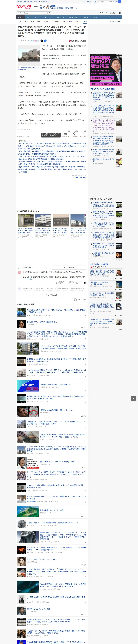Select the みんなの意見 tab

[73, 17]
